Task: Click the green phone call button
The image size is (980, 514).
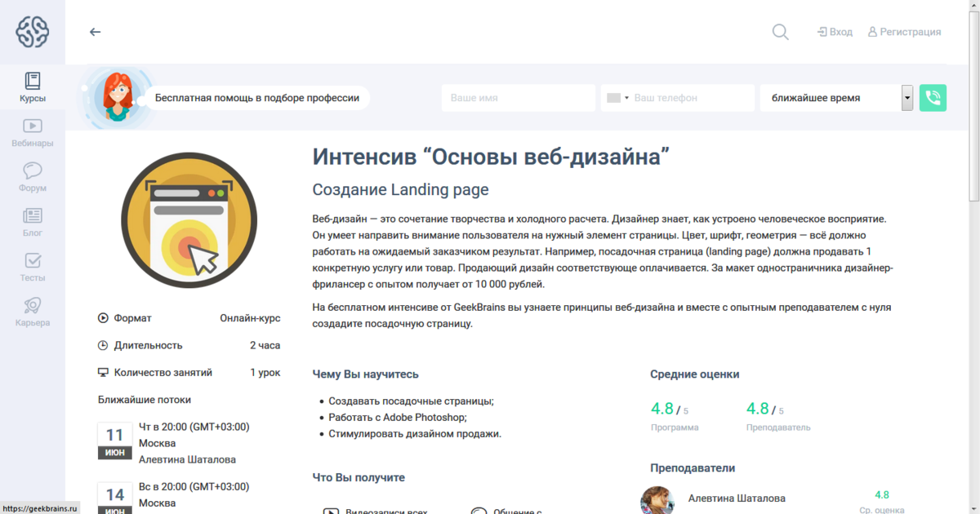Action: click(x=933, y=97)
